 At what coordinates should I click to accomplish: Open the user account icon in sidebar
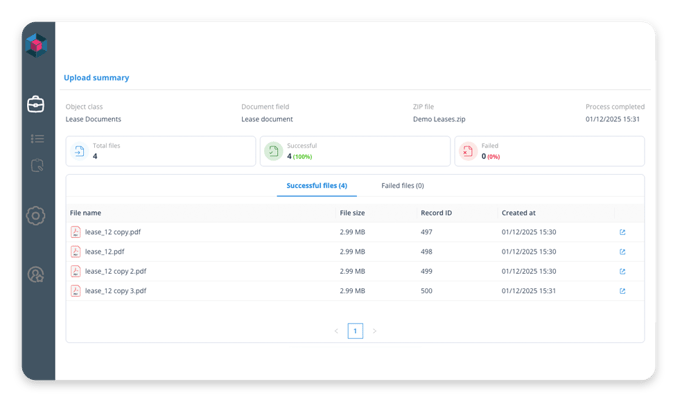pos(37,274)
